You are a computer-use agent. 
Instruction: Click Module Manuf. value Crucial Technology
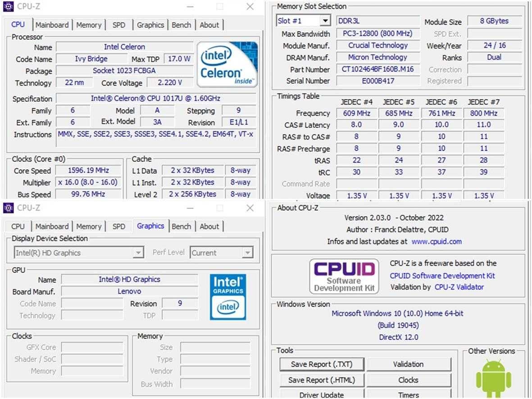click(378, 45)
